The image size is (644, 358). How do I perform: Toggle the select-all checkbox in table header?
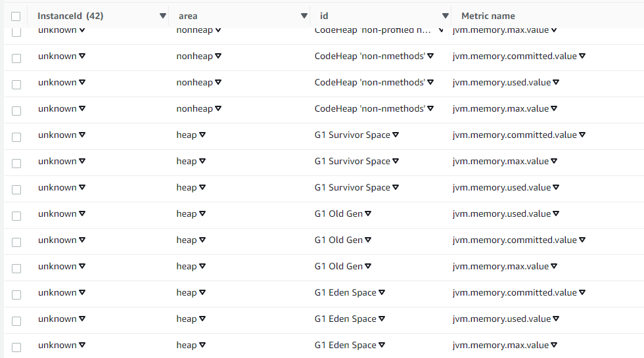pyautogui.click(x=16, y=16)
